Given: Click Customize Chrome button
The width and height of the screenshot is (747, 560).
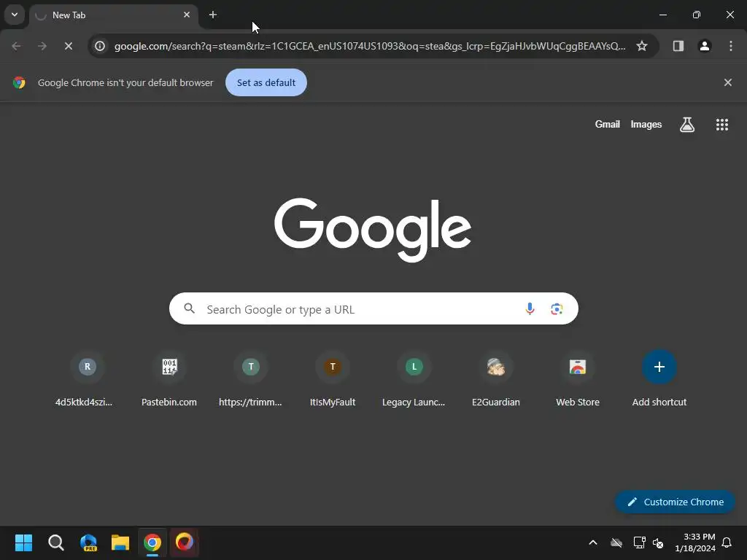Looking at the screenshot, I should [x=675, y=502].
